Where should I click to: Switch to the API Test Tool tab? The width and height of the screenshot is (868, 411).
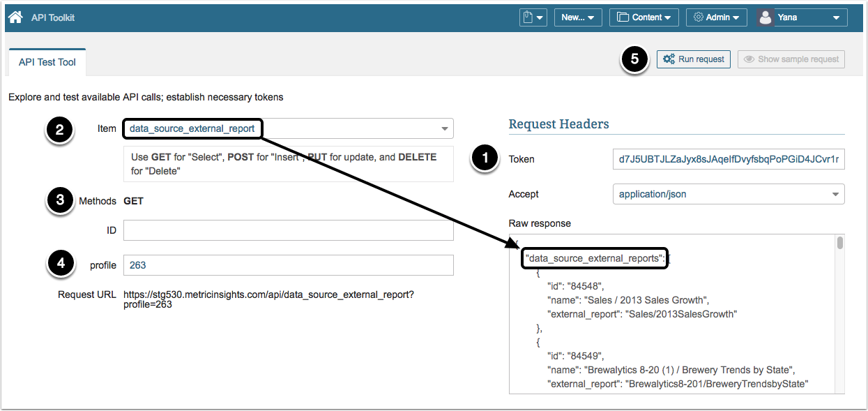point(47,62)
